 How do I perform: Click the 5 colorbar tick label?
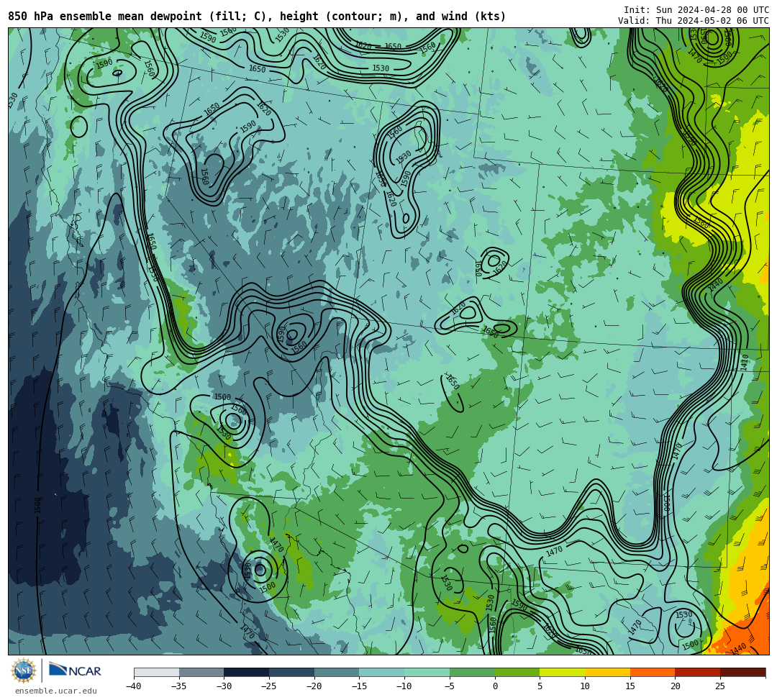coord(540,686)
